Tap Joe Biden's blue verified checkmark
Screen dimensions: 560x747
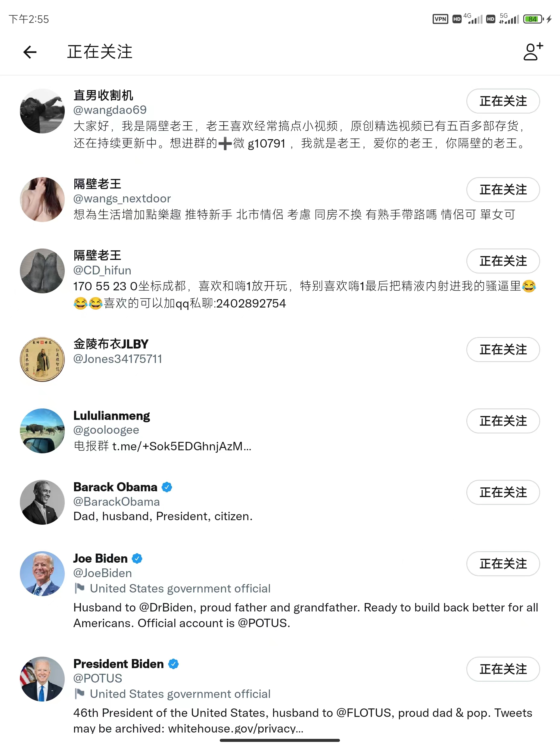tap(137, 558)
